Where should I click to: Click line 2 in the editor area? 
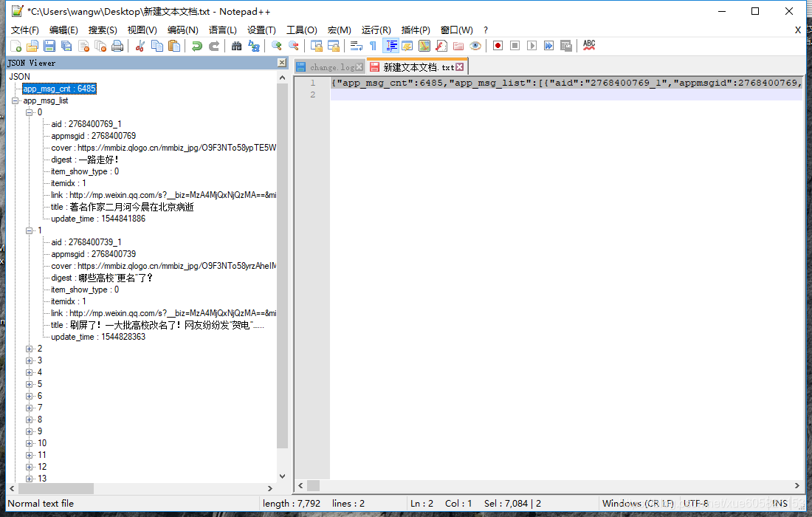(x=566, y=95)
